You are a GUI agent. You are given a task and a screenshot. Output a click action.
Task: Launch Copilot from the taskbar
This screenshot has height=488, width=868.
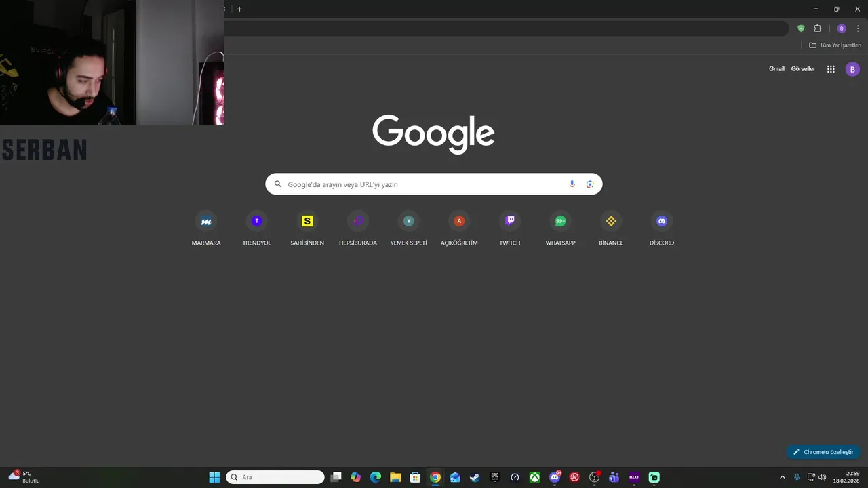(355, 477)
